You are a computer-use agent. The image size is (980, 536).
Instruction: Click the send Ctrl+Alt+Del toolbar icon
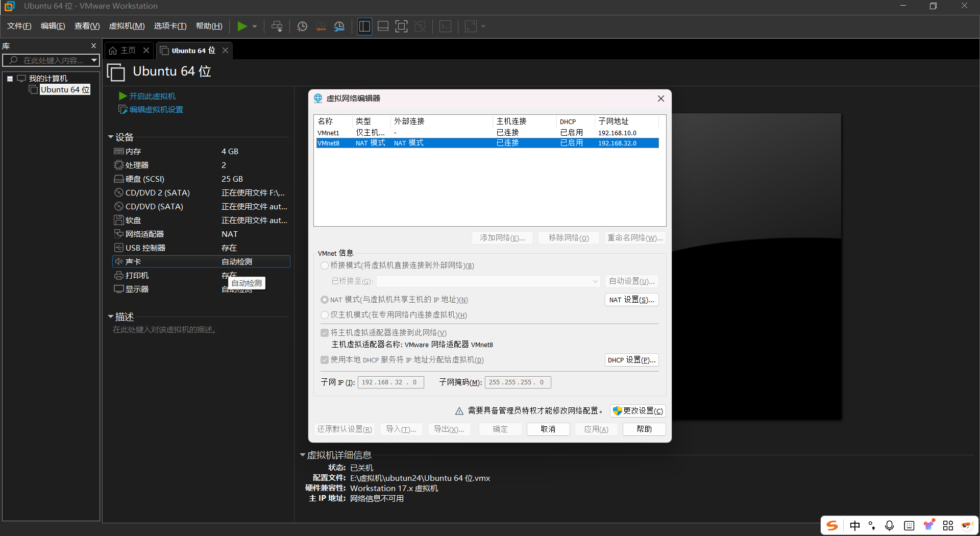click(277, 27)
